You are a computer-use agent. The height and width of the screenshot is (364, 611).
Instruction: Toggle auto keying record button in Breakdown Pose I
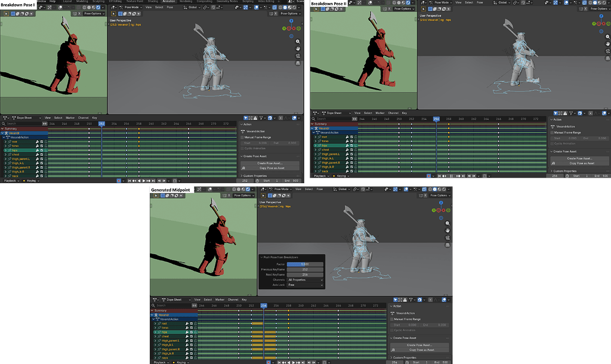coord(119,181)
